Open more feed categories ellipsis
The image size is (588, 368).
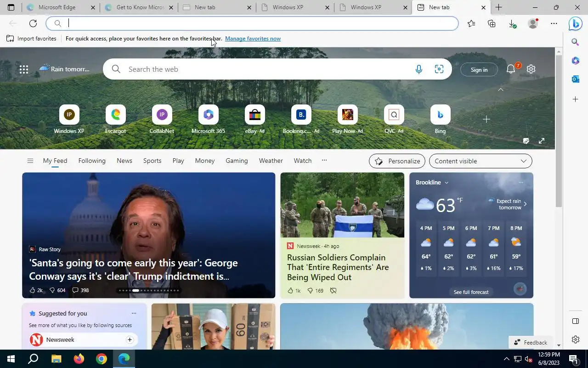(324, 160)
